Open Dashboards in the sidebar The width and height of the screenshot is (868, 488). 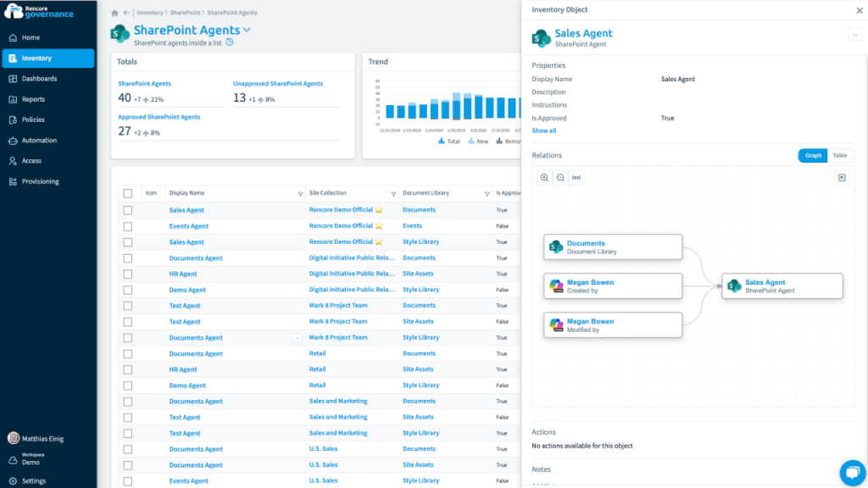(39, 79)
